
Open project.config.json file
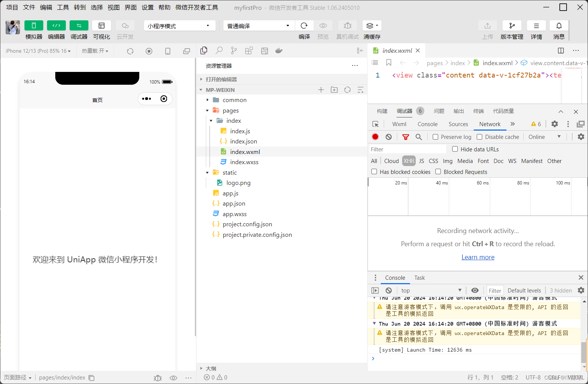tap(247, 224)
